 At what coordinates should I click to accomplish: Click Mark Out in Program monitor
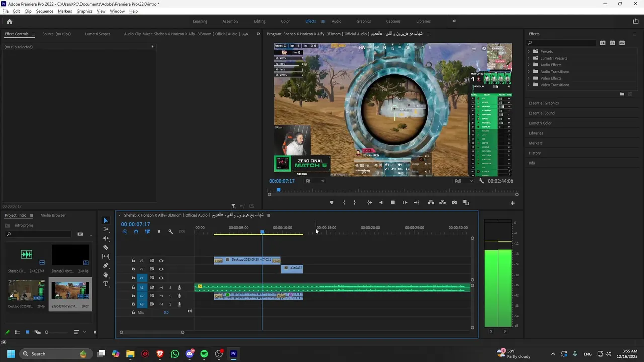tap(355, 203)
